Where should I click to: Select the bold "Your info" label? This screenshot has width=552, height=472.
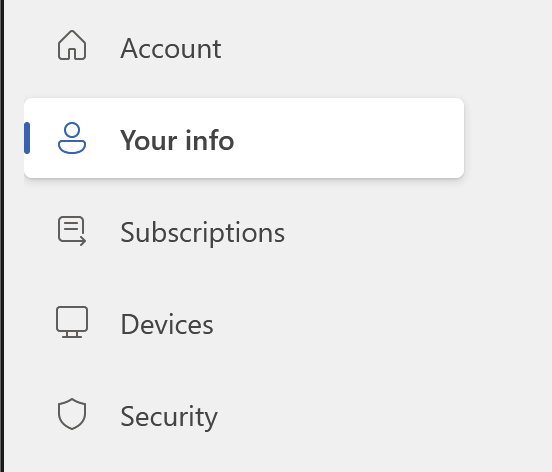click(177, 140)
